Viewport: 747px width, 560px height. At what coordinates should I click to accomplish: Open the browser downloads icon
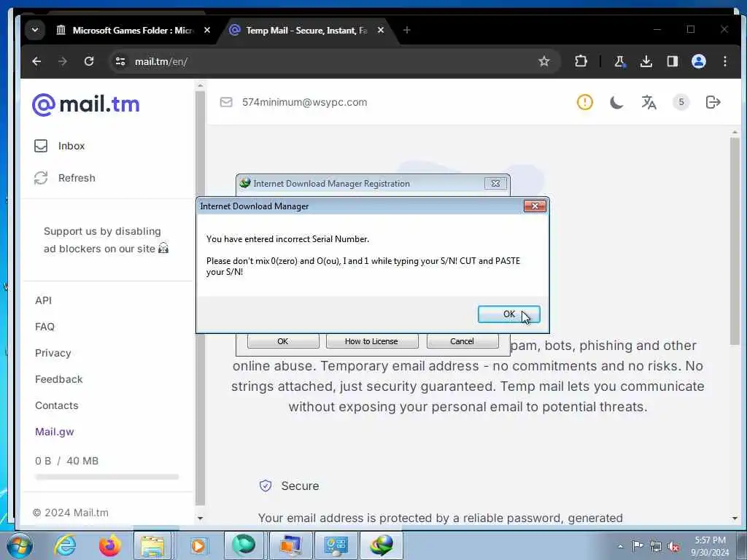tap(646, 61)
